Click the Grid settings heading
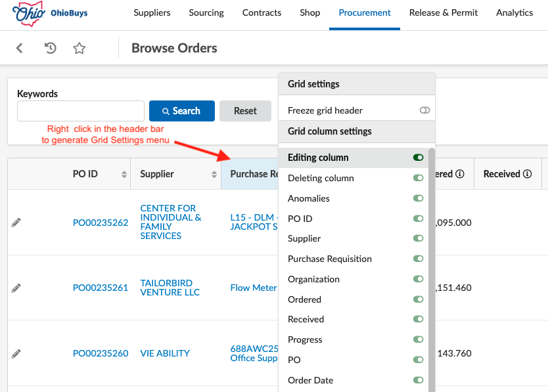 [313, 84]
